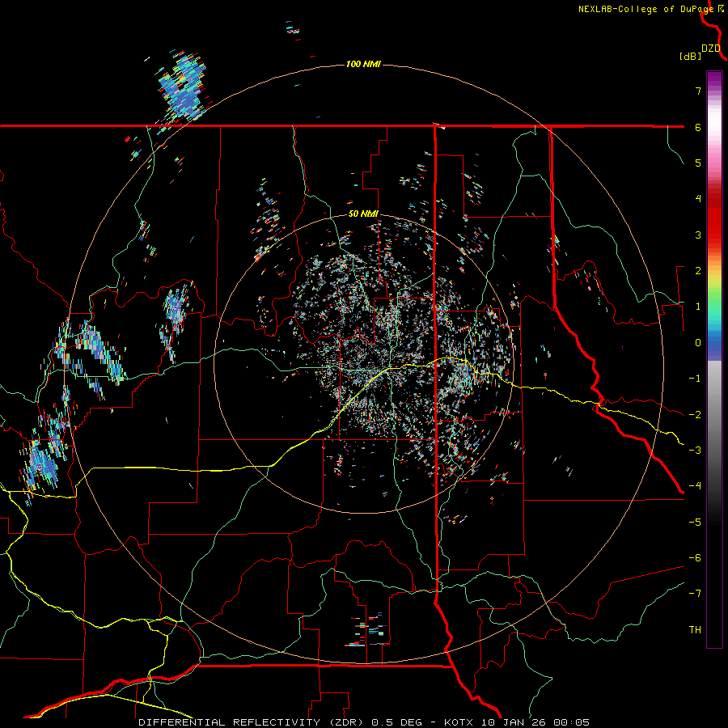Select the -2 value on the dB scale
The width and height of the screenshot is (728, 728).
695,415
